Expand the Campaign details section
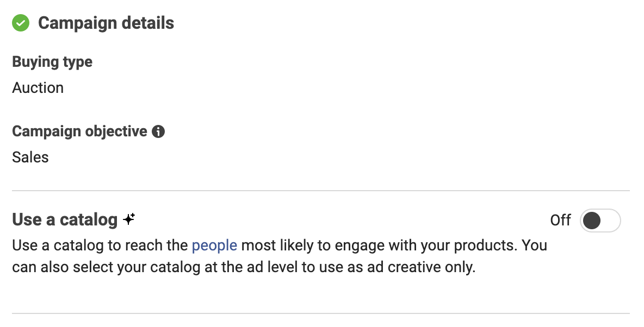644x327 pixels. [x=106, y=23]
